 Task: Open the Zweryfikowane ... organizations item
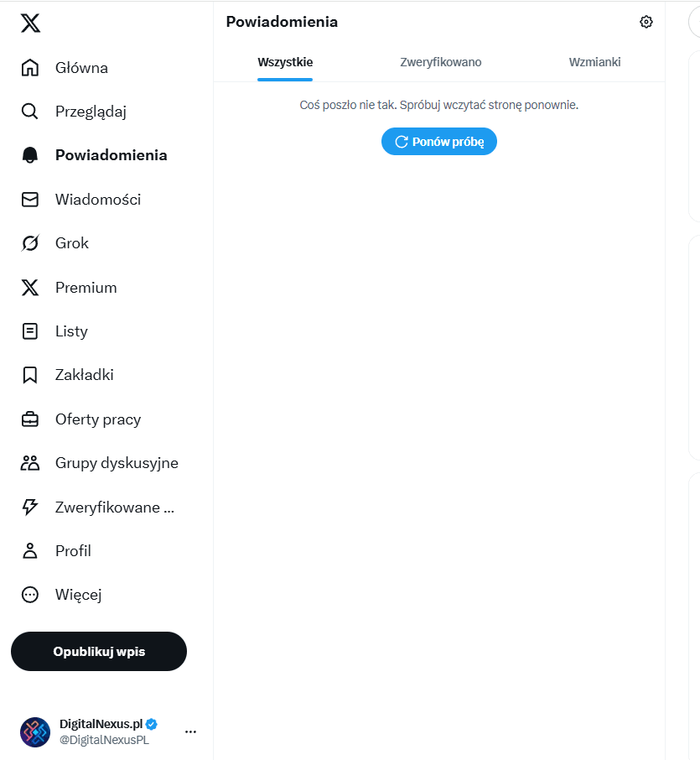pyautogui.click(x=98, y=507)
